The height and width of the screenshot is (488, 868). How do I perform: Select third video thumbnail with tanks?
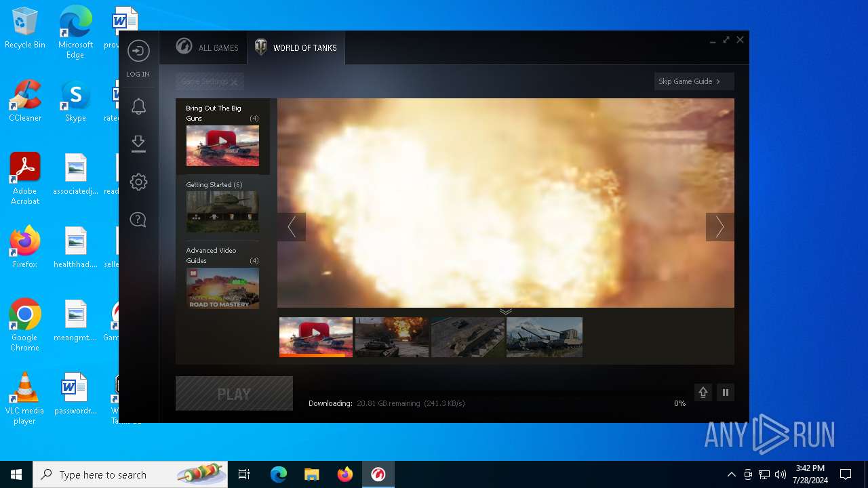click(468, 337)
